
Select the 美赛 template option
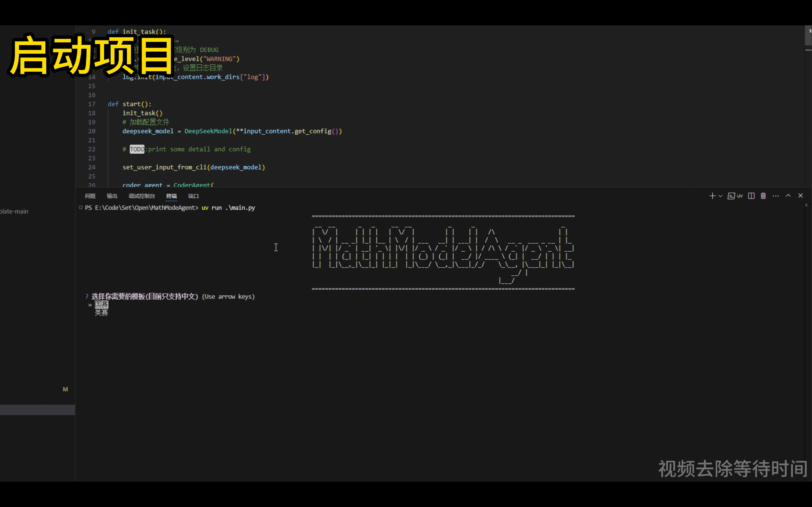coord(101,313)
